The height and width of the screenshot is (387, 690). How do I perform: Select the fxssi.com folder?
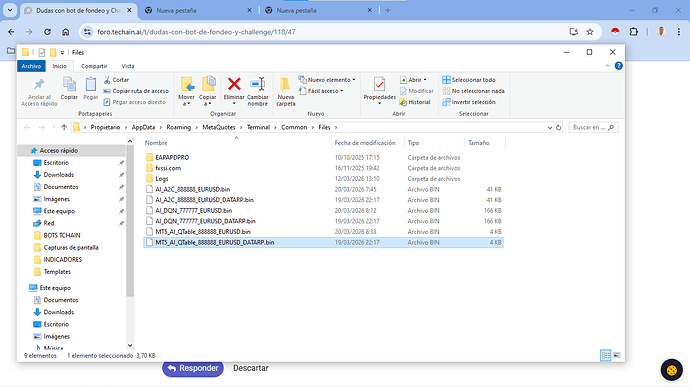(x=168, y=168)
